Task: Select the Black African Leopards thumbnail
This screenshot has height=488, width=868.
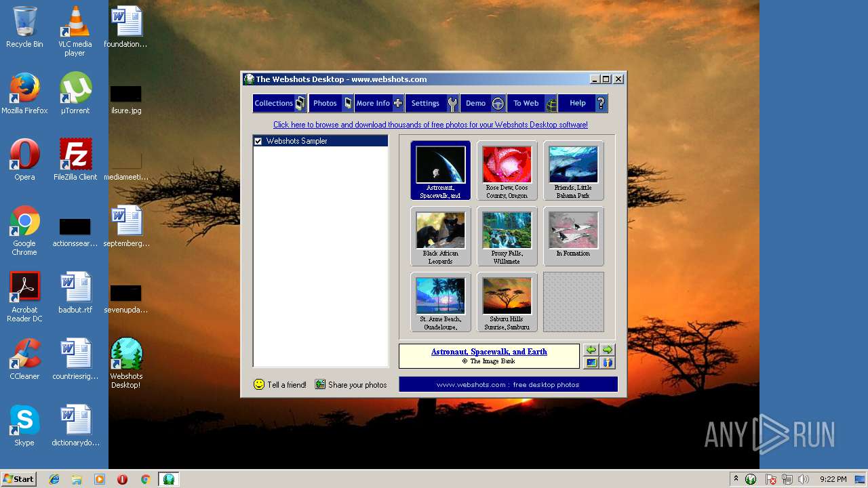Action: tap(440, 236)
